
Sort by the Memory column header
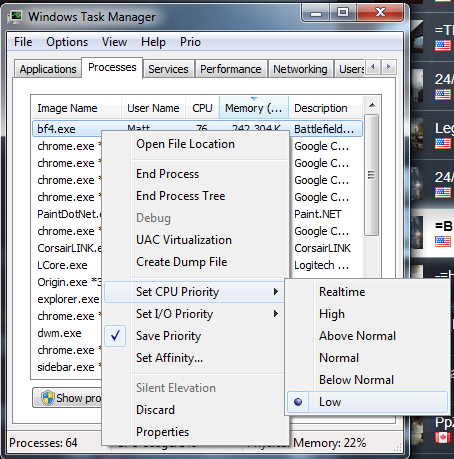click(254, 108)
